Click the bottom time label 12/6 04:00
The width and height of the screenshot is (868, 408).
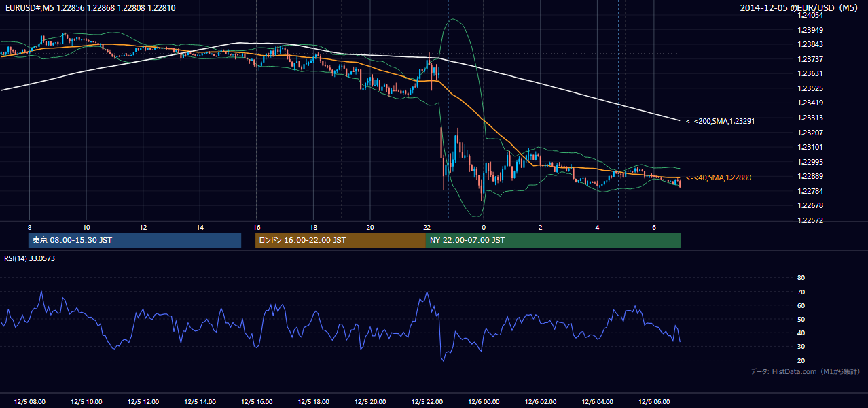[x=597, y=402]
